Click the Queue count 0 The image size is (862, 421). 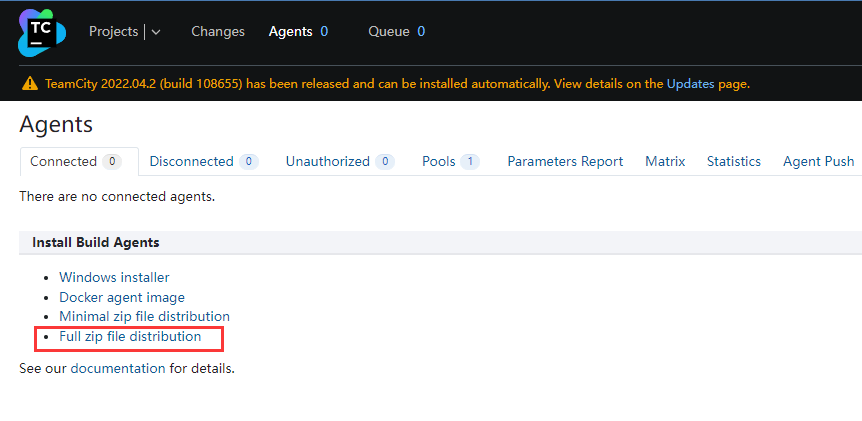point(421,32)
